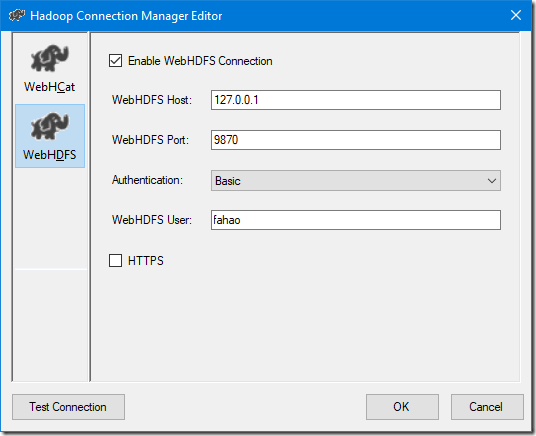Close the Hadoop Connection Manager Editor window
This screenshot has height=436, width=536.
click(x=516, y=15)
